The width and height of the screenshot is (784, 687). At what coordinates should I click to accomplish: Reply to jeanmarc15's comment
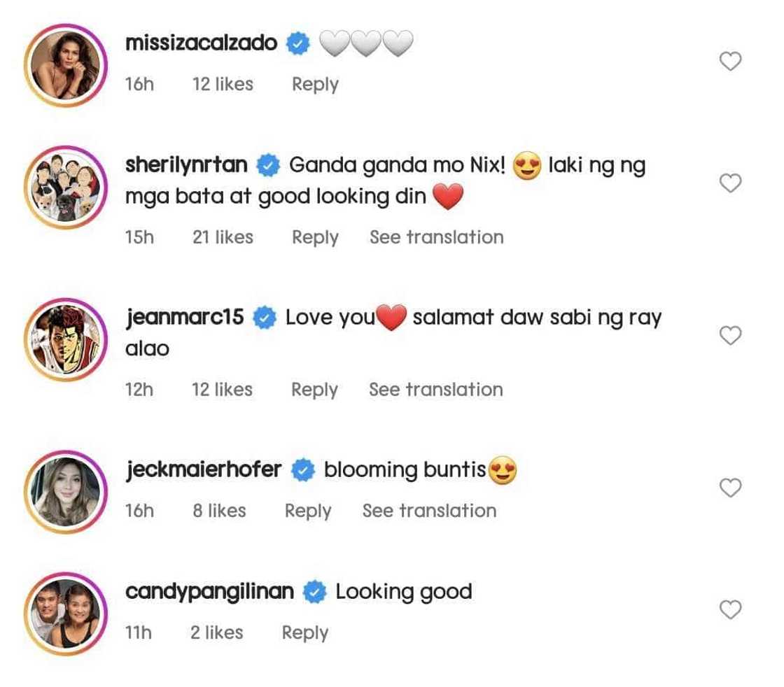(x=314, y=390)
